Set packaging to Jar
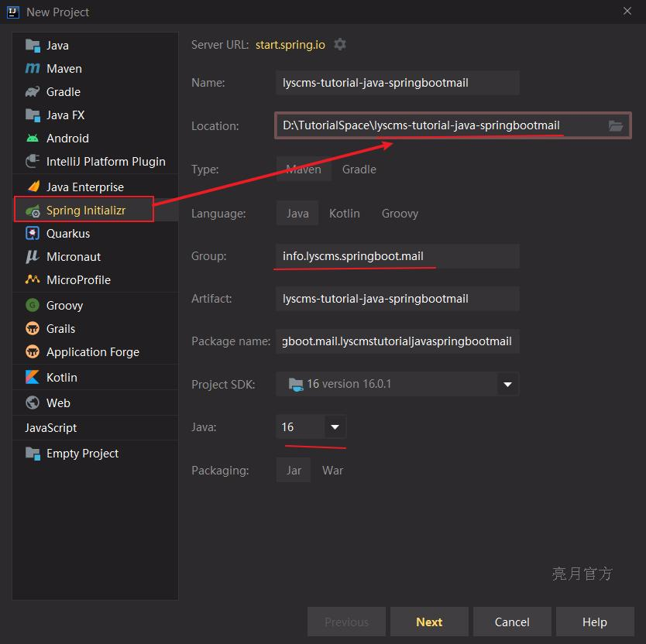 coord(294,471)
